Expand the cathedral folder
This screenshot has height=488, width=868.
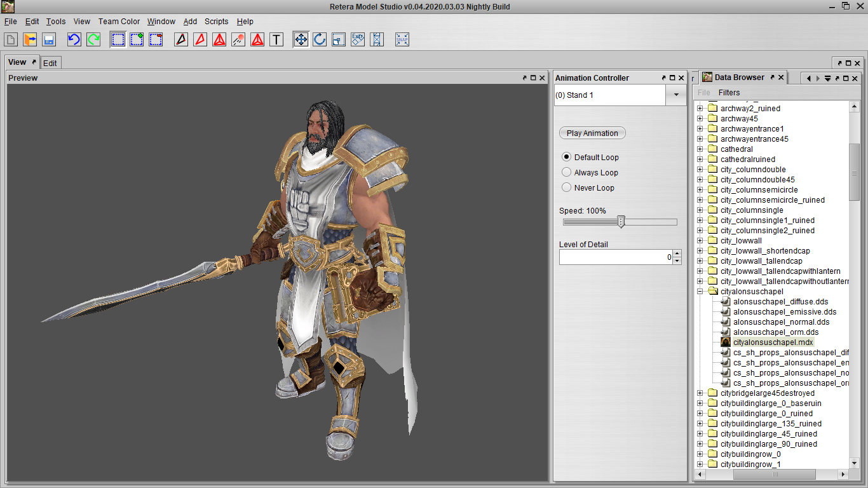click(700, 149)
